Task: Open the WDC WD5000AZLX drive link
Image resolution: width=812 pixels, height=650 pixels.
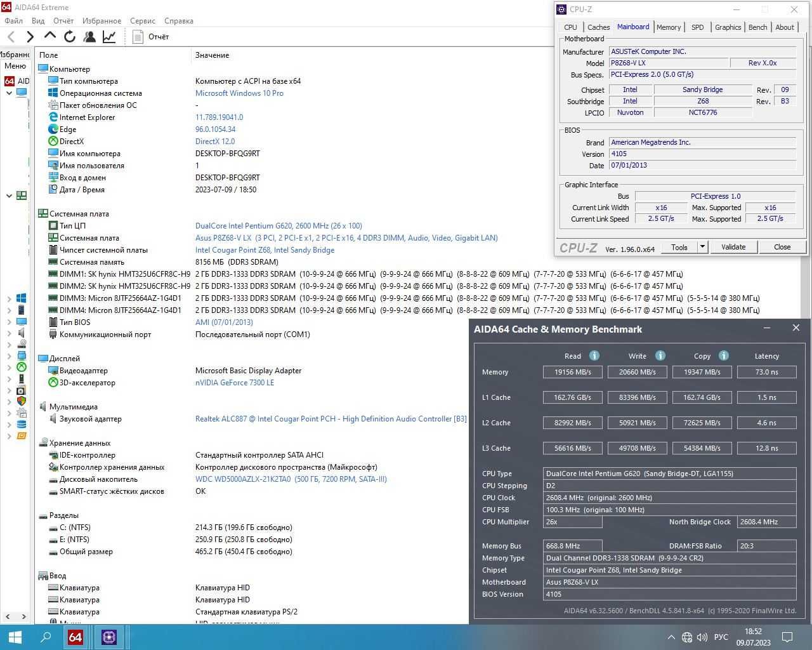Action: [x=291, y=479]
